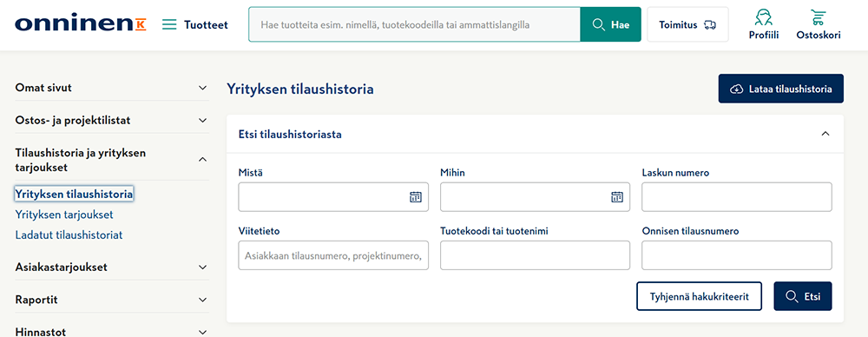This screenshot has height=337, width=868.
Task: Click the Mistä date input field
Action: coord(333,197)
